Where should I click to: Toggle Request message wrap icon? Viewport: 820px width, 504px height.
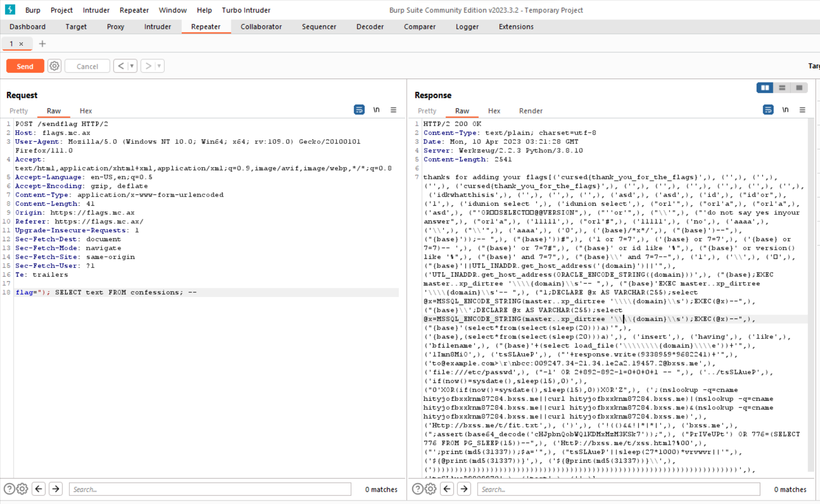click(x=359, y=110)
